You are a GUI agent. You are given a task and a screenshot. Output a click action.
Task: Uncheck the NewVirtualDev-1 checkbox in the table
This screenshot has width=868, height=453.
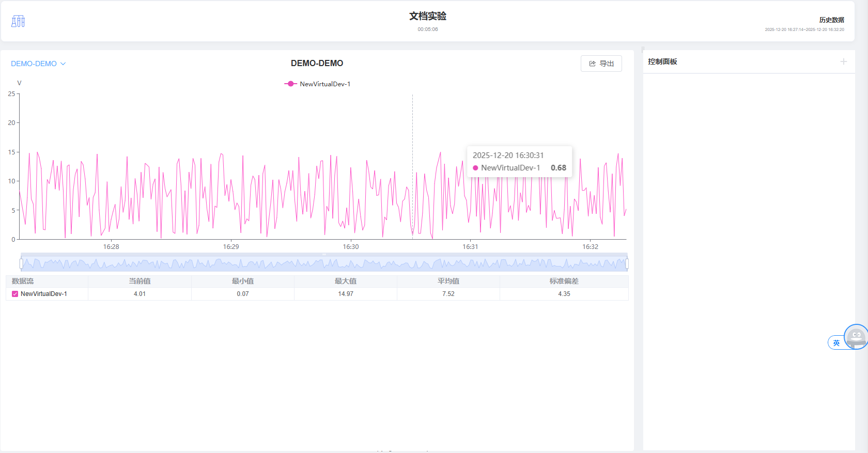point(15,294)
